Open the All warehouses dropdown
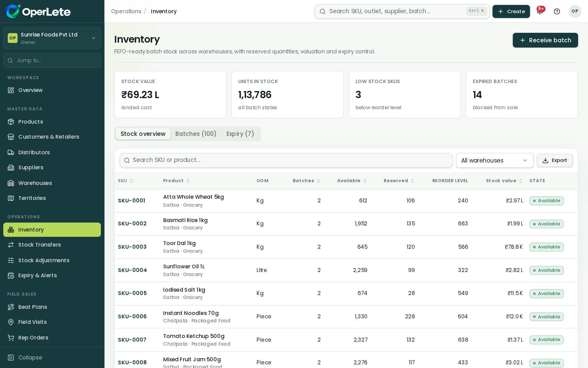This screenshot has height=368, width=588. (x=495, y=160)
